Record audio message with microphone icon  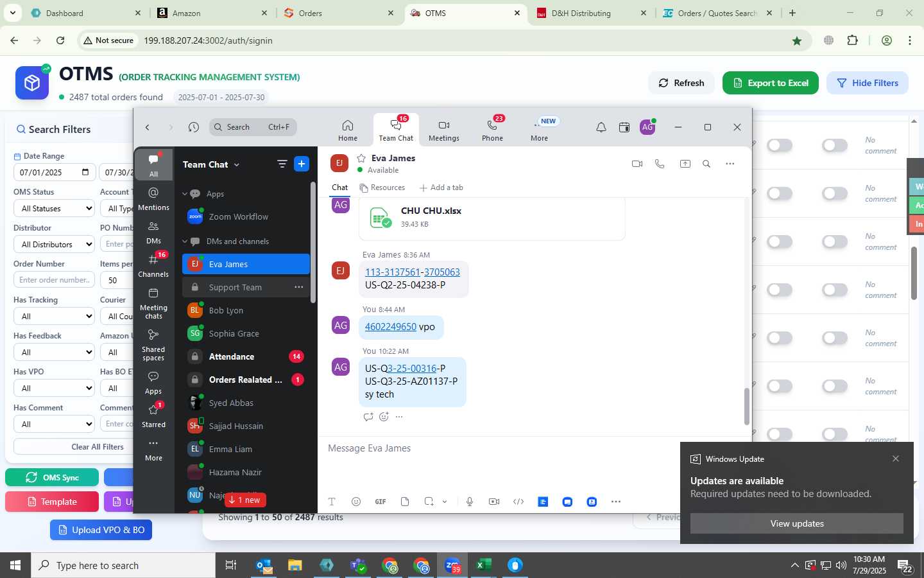(470, 502)
